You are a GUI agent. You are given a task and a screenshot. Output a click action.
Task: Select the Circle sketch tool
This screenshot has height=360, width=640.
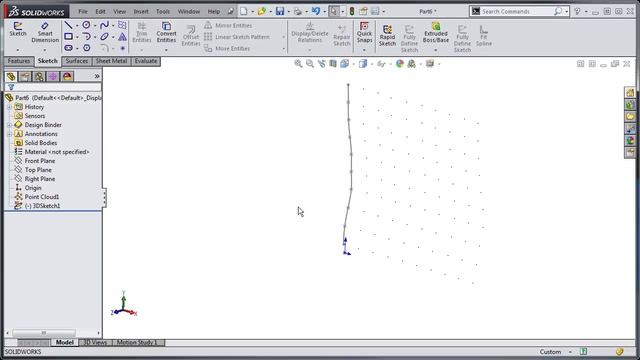(86, 25)
